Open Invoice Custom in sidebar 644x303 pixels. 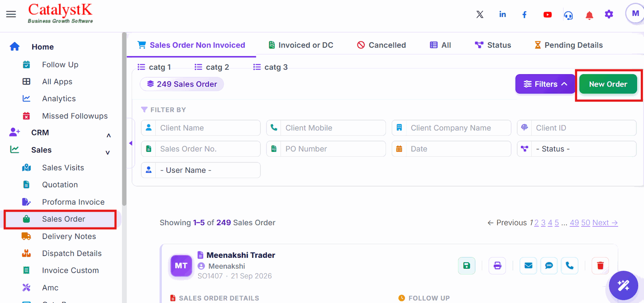point(70,270)
